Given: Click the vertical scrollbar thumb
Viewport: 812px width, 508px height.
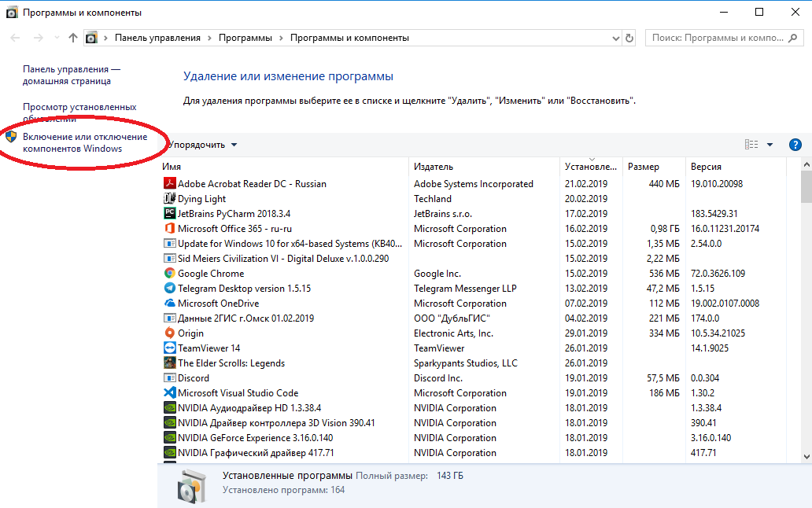Looking at the screenshot, I should (806, 187).
